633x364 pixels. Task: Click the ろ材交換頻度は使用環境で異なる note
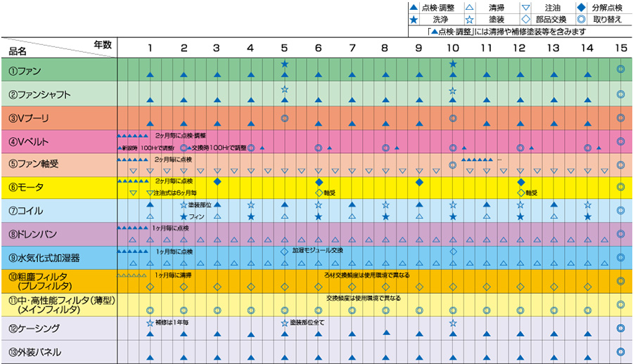(x=367, y=275)
